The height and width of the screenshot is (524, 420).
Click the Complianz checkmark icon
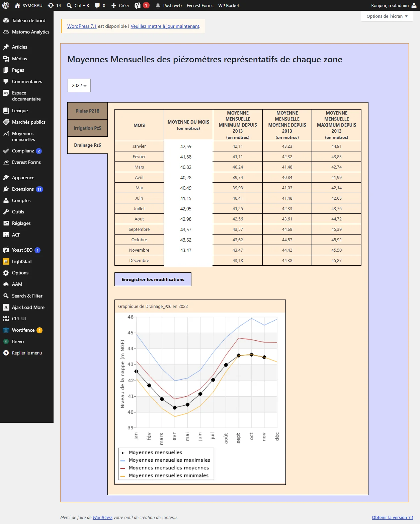pyautogui.click(x=6, y=151)
